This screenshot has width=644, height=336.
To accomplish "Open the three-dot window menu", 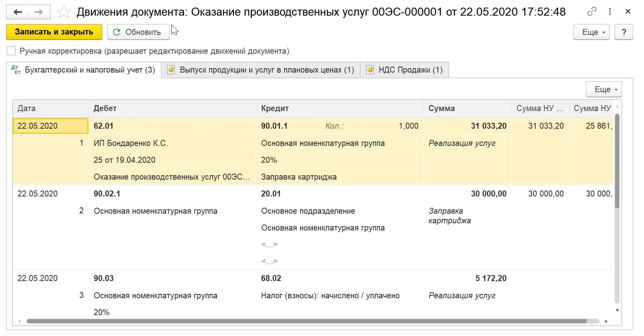I will [610, 12].
